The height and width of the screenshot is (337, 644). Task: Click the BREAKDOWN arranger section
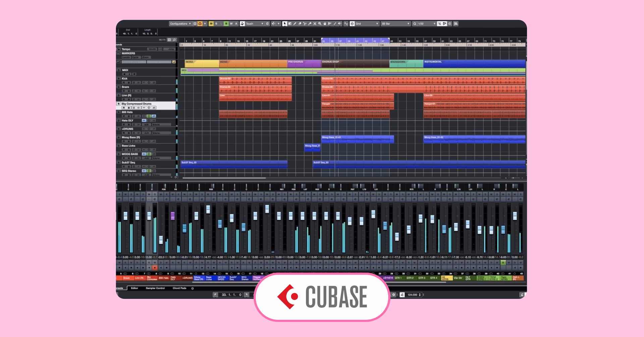coord(406,63)
